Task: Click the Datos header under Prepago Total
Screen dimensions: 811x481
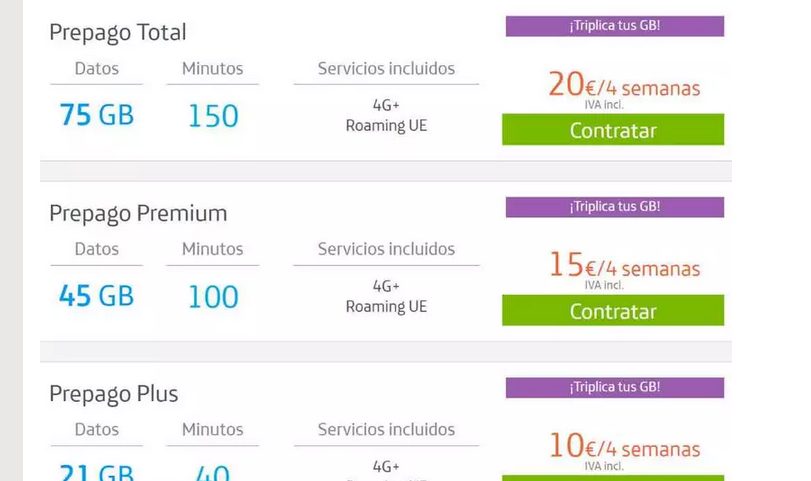Action: pyautogui.click(x=96, y=69)
